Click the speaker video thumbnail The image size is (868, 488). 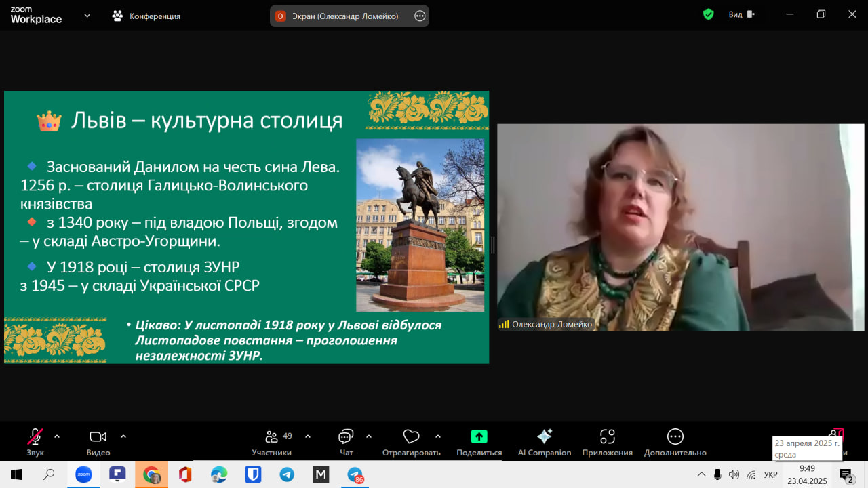click(x=681, y=227)
